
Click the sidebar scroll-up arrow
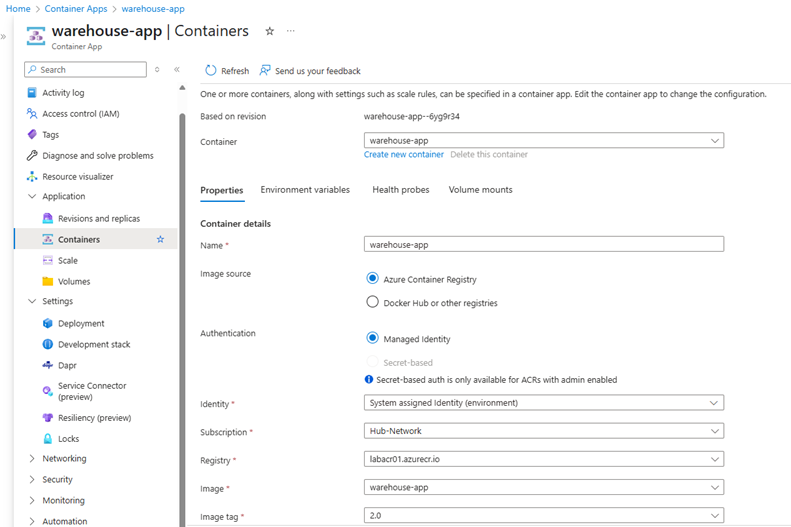tap(182, 88)
